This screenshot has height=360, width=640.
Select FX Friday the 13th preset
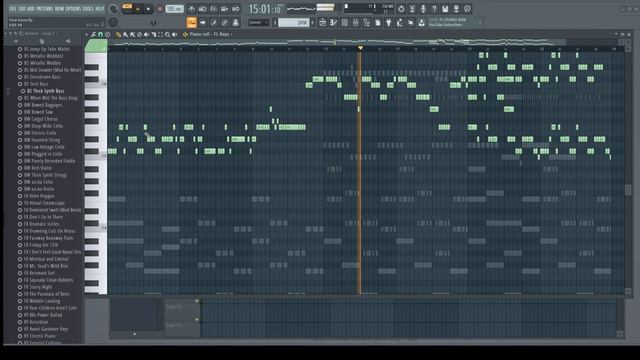[x=41, y=245]
